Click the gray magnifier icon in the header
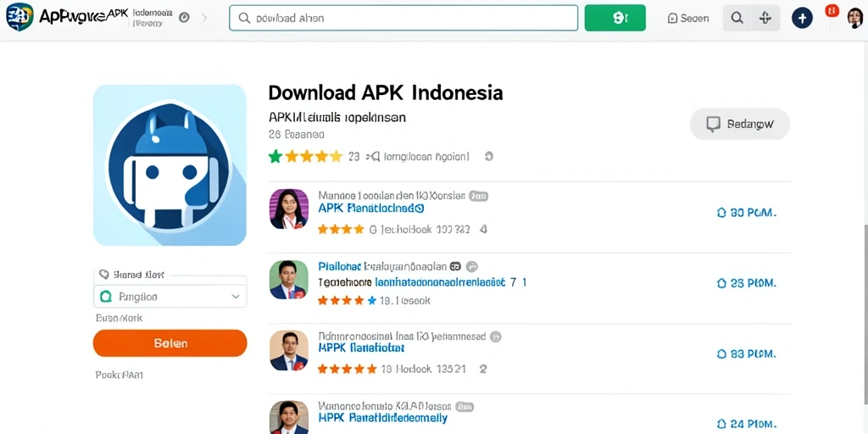This screenshot has height=434, width=868. tap(737, 19)
